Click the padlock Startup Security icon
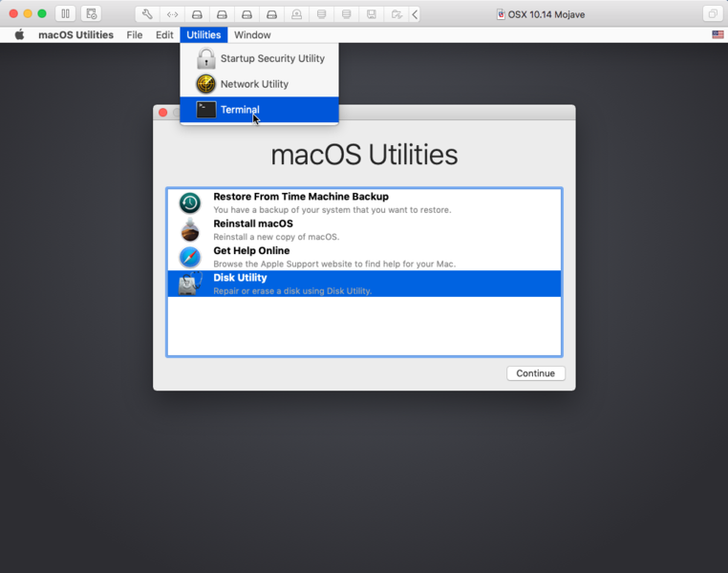The width and height of the screenshot is (728, 573). coord(205,58)
